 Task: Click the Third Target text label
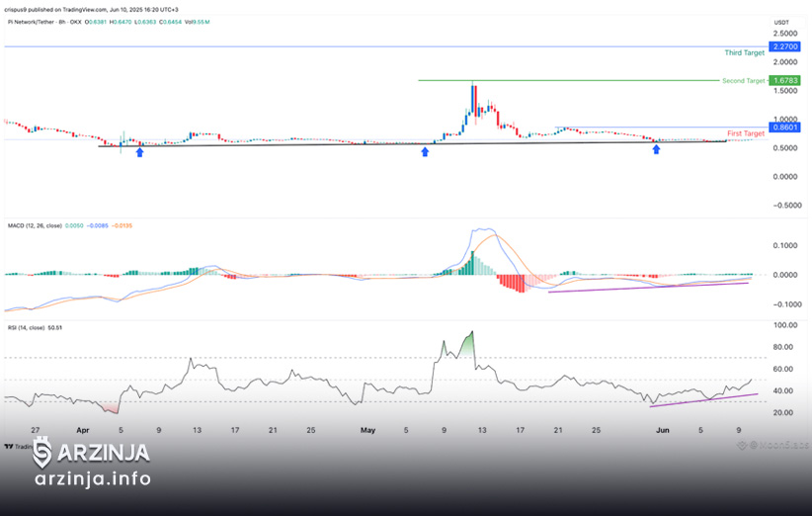(744, 52)
